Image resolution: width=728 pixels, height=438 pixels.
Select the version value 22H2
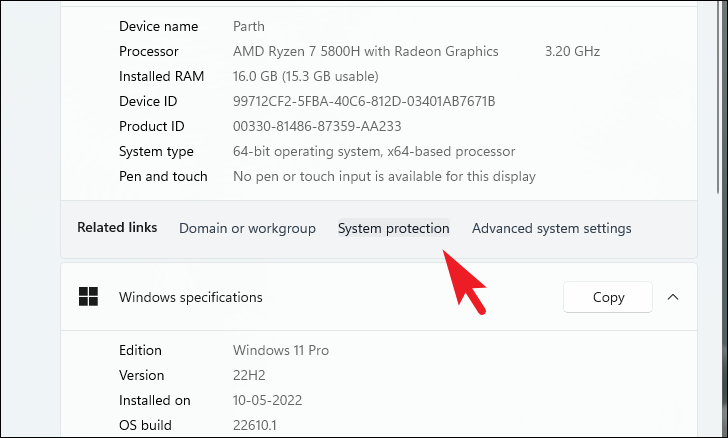tap(249, 375)
